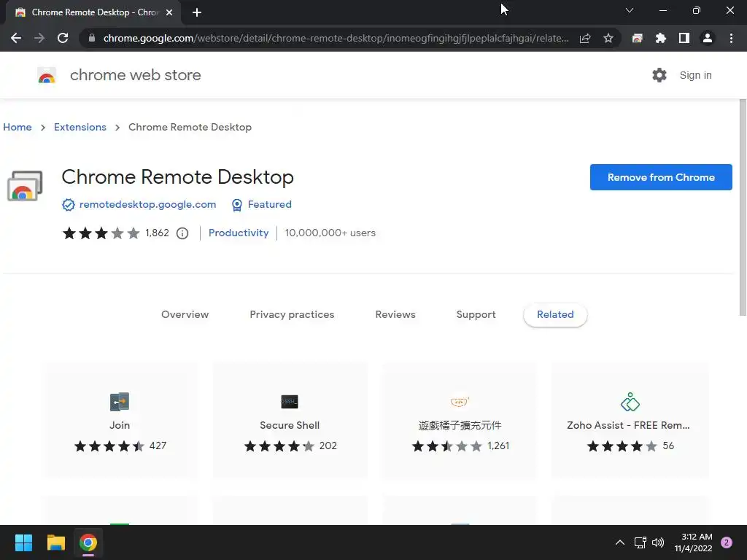Image resolution: width=747 pixels, height=560 pixels.
Task: Open the share this page icon
Action: point(585,38)
